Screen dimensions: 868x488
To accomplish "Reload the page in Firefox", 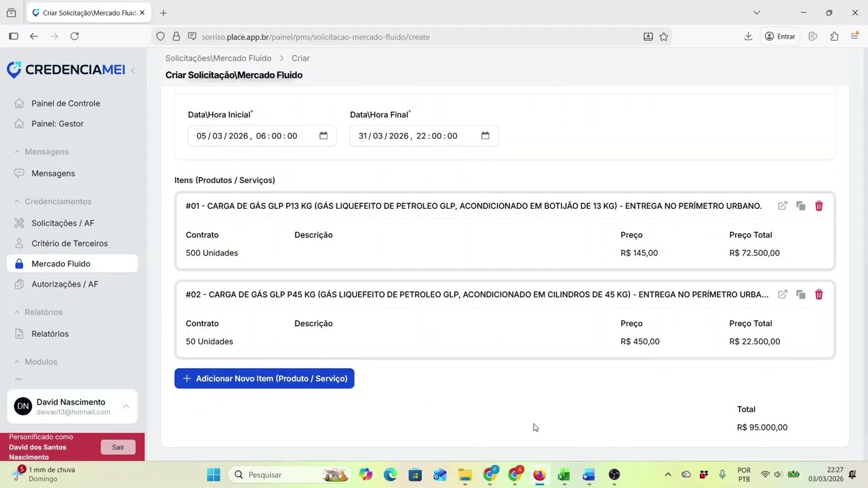I will coord(75,37).
